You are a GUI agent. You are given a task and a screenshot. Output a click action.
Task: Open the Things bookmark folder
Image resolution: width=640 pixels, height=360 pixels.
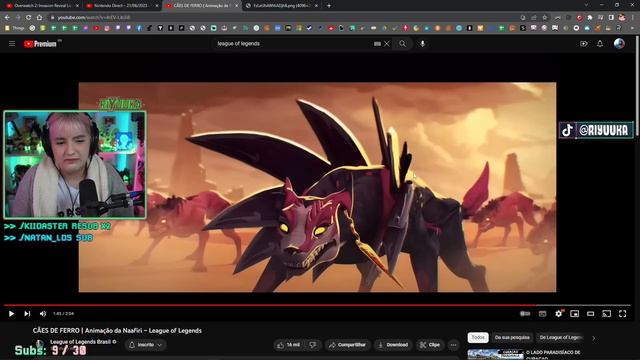(14, 28)
